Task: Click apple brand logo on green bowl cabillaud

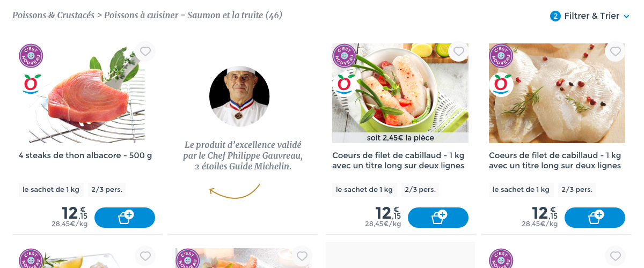Action: [345, 85]
